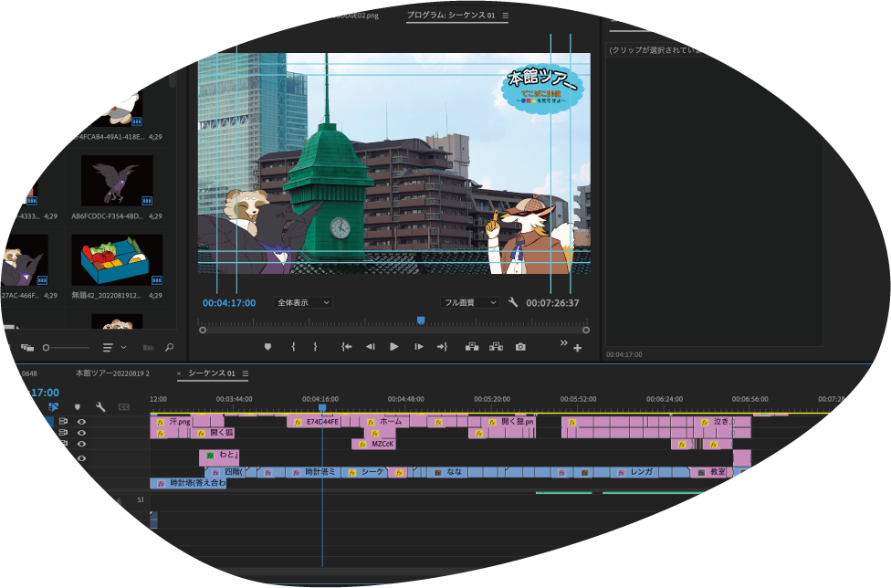891x588 pixels.
Task: Toggle the timeline caption track CC button
Action: point(124,407)
